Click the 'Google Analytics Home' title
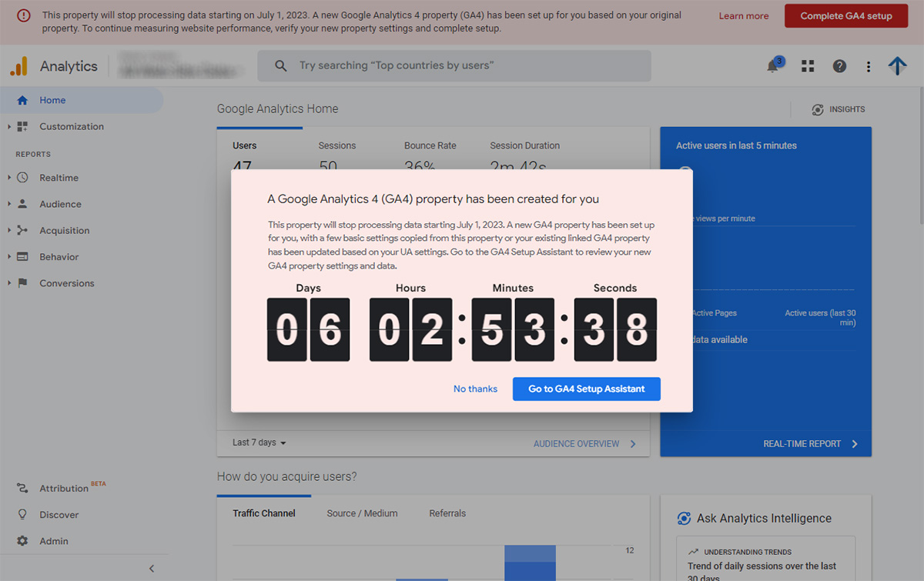924x581 pixels. pos(277,109)
